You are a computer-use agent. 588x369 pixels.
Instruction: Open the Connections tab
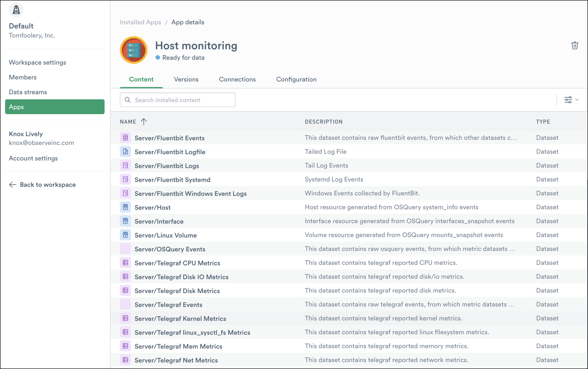pos(237,79)
